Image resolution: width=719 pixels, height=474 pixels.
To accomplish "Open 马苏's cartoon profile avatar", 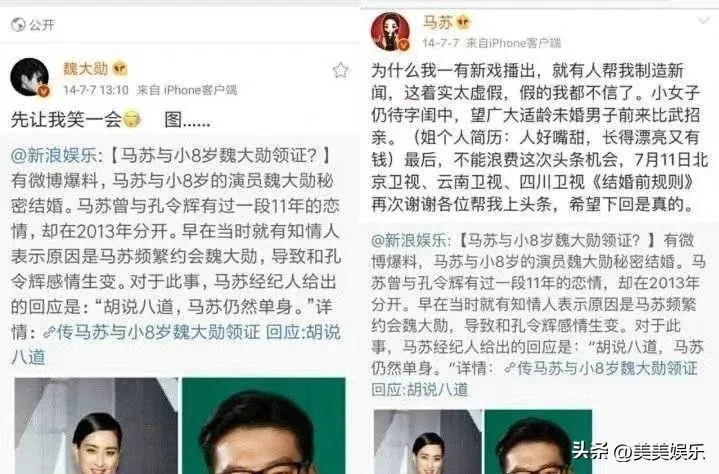I will pos(390,31).
